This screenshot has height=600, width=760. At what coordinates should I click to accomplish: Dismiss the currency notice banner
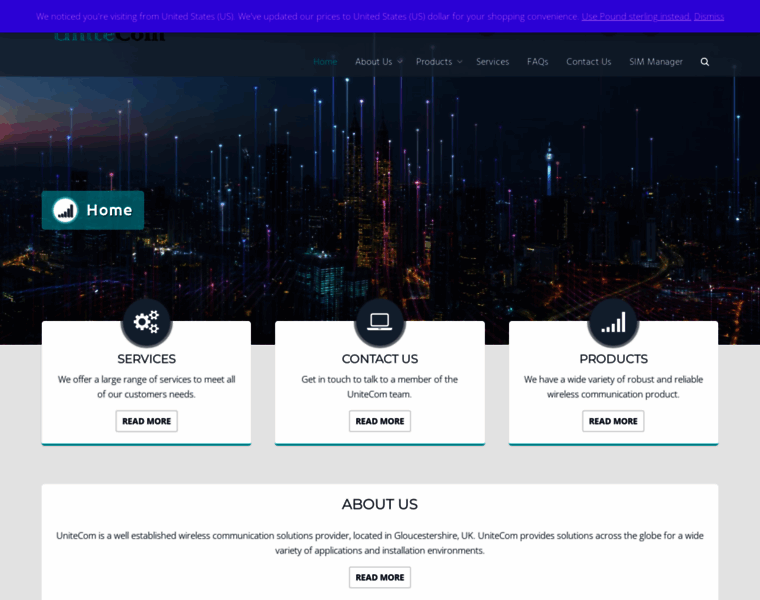click(709, 17)
